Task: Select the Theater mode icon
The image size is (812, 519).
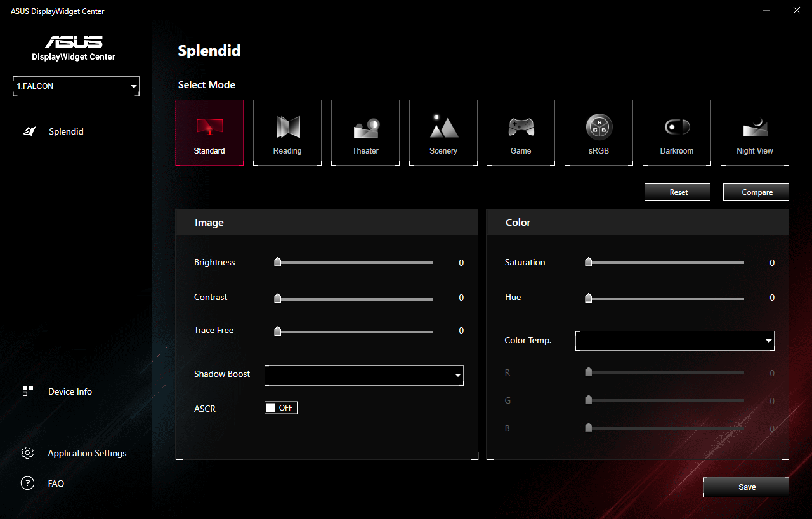Action: (365, 132)
